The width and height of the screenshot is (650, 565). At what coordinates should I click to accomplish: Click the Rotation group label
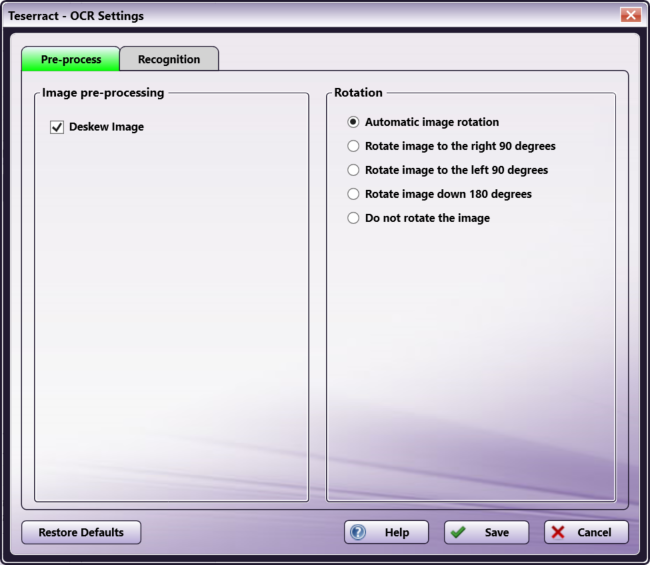(x=358, y=92)
